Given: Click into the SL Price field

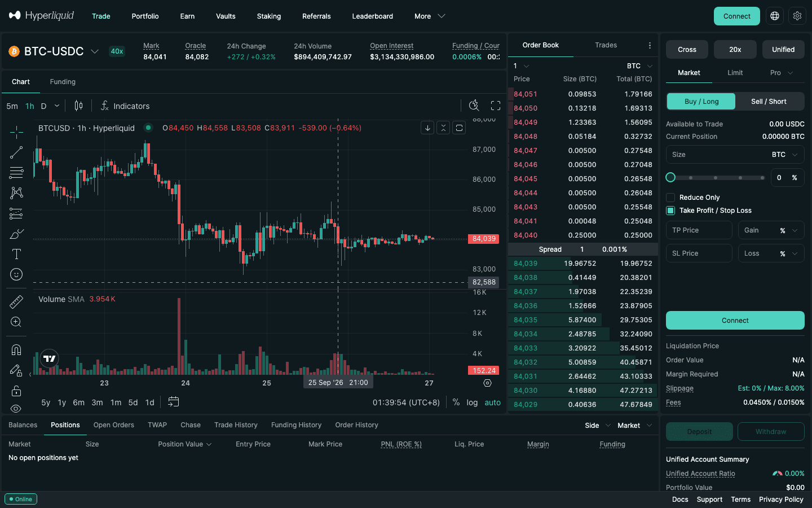Looking at the screenshot, I should click(x=699, y=253).
